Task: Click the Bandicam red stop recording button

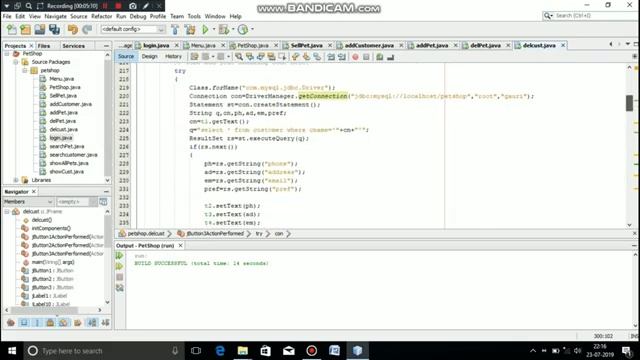Action: 118,6
